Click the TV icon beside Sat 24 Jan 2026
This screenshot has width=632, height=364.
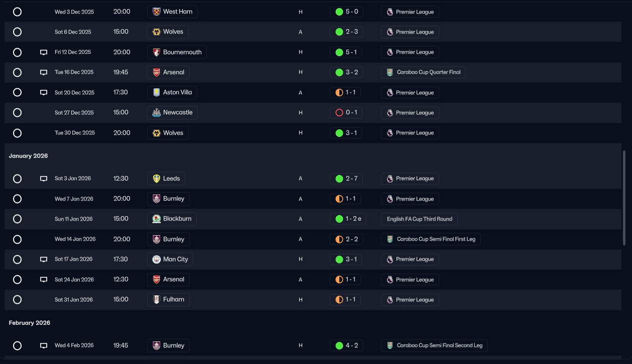44,280
